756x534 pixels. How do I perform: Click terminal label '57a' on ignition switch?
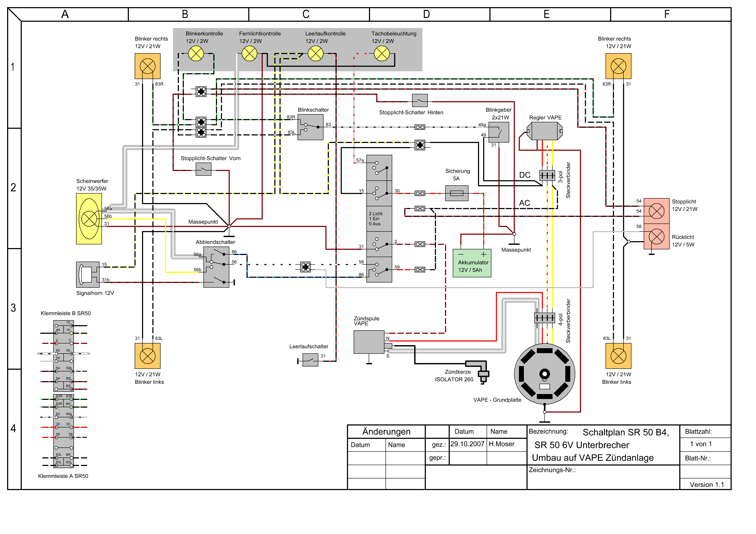pyautogui.click(x=360, y=160)
